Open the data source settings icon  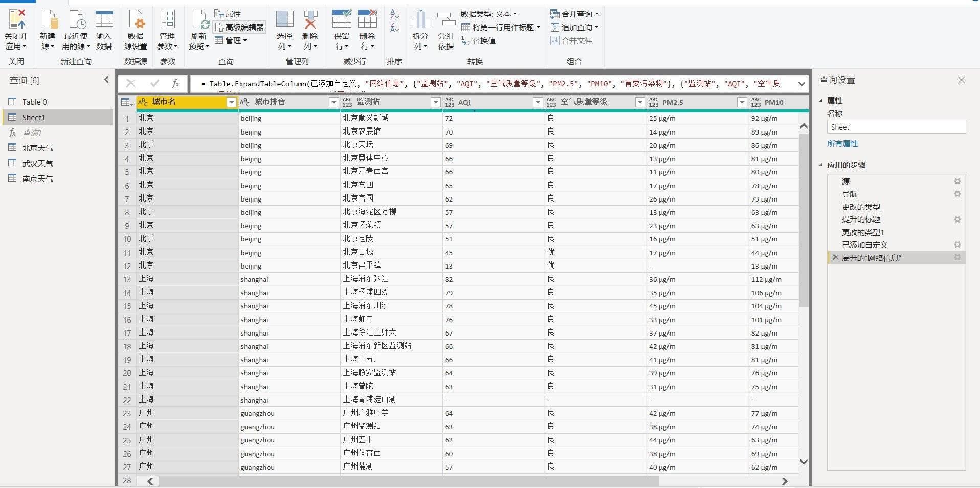point(136,20)
